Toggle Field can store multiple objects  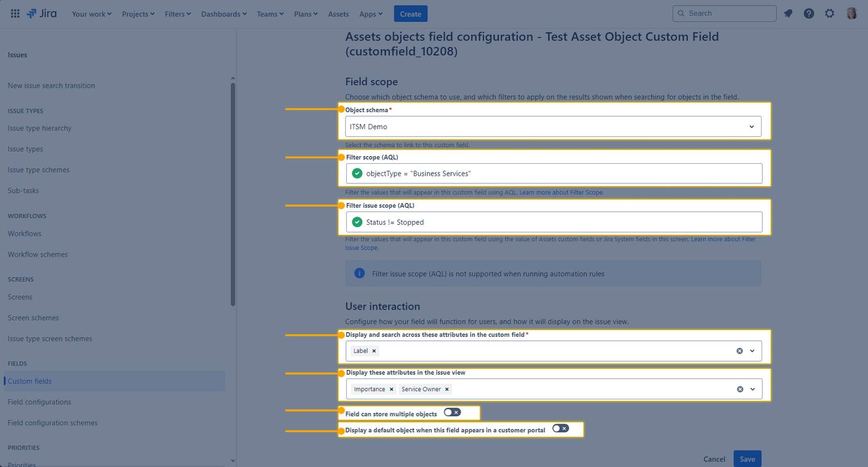pyautogui.click(x=452, y=412)
